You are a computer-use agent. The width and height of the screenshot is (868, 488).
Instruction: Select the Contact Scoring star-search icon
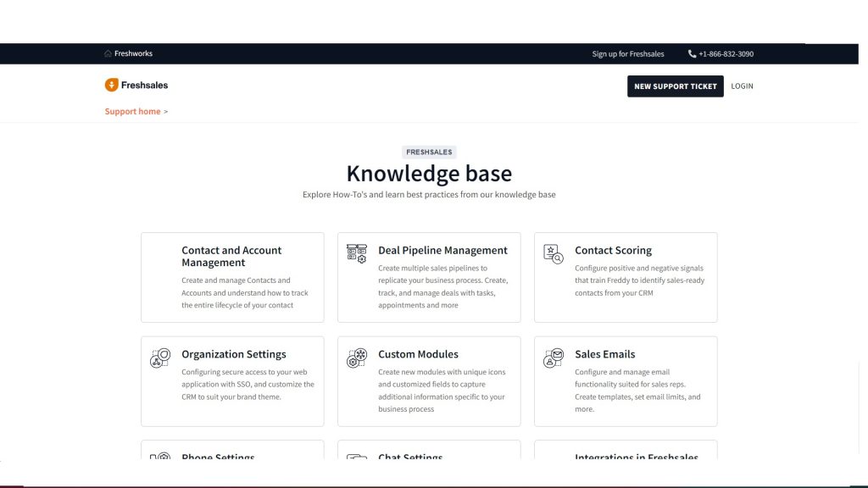(x=554, y=252)
